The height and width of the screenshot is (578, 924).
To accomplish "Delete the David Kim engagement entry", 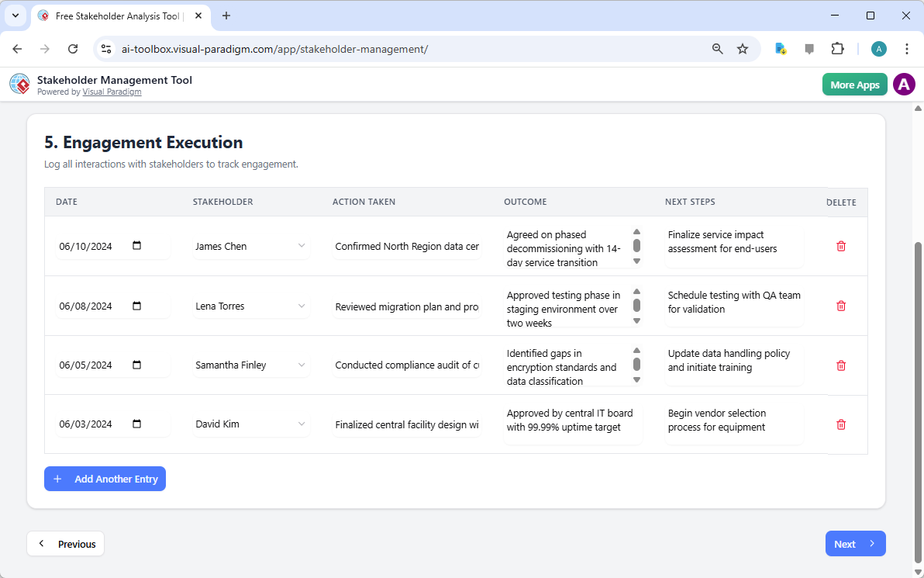I will point(840,424).
